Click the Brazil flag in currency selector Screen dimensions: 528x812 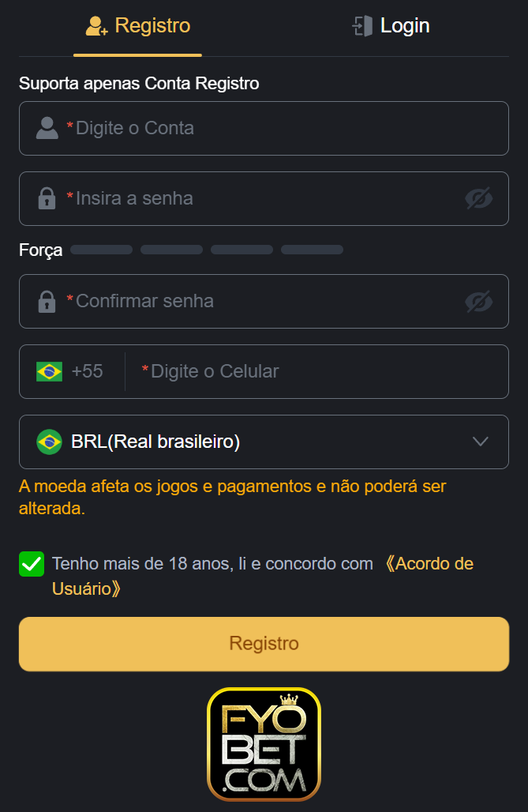pyautogui.click(x=49, y=442)
